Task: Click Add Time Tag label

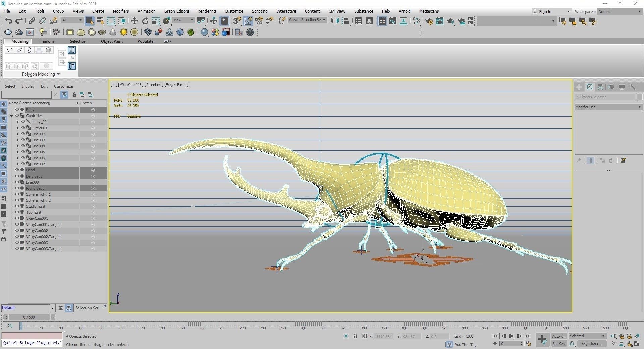Action: tap(465, 345)
